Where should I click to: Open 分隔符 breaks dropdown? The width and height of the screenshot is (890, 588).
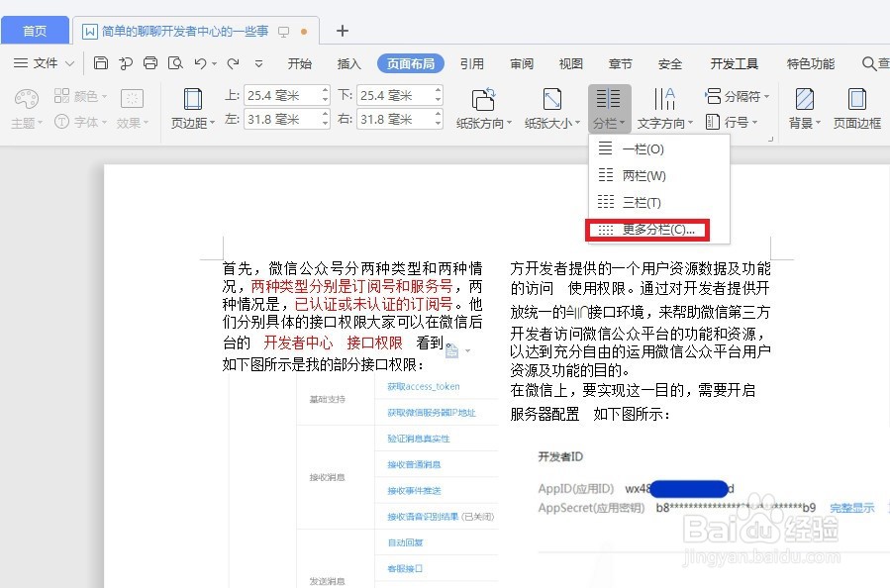tap(737, 96)
